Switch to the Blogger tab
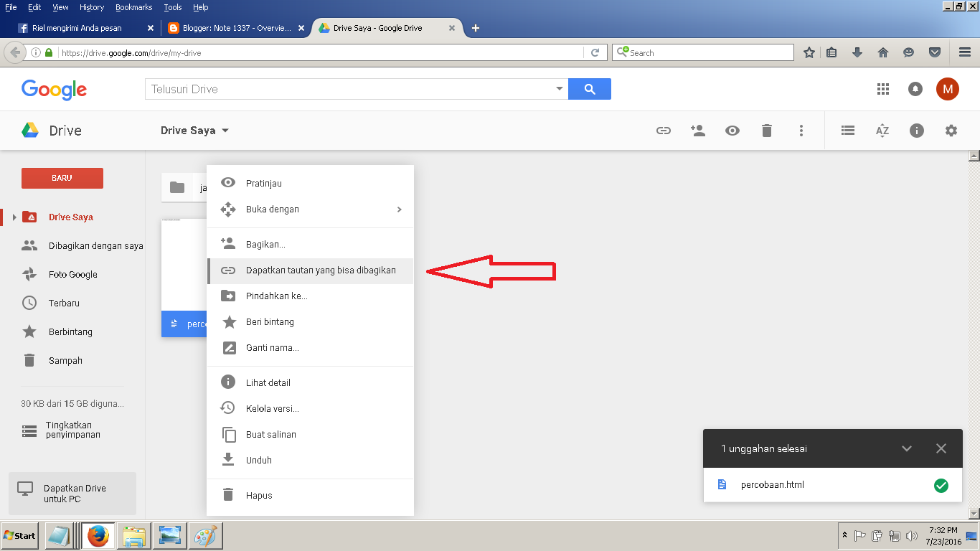This screenshot has width=980, height=551. tap(237, 28)
